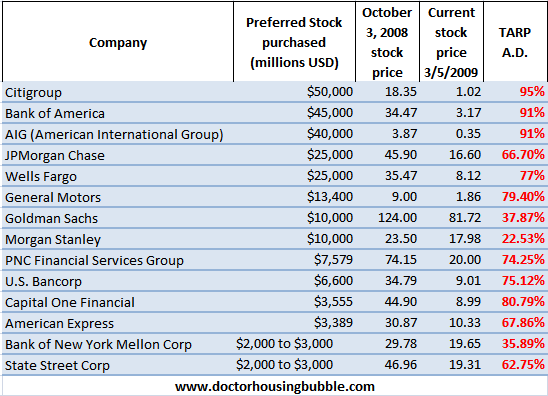Select the Current stock price 3/5/2009 header

coord(451,42)
